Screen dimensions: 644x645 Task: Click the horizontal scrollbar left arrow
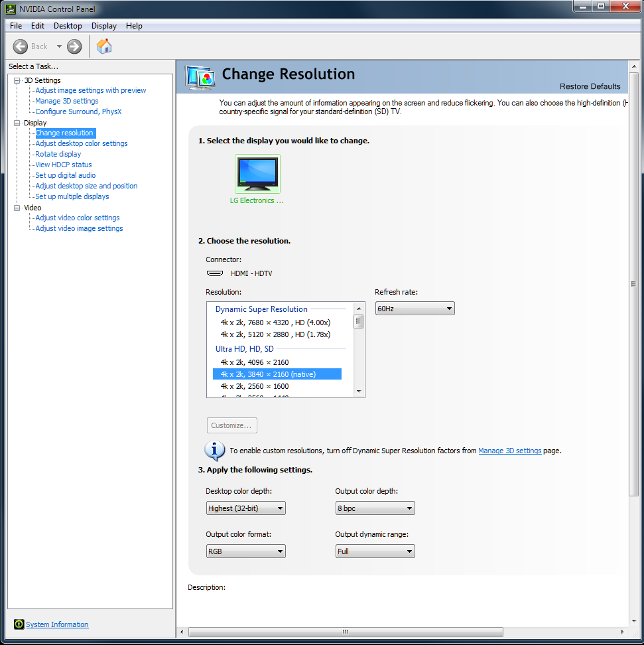point(182,632)
